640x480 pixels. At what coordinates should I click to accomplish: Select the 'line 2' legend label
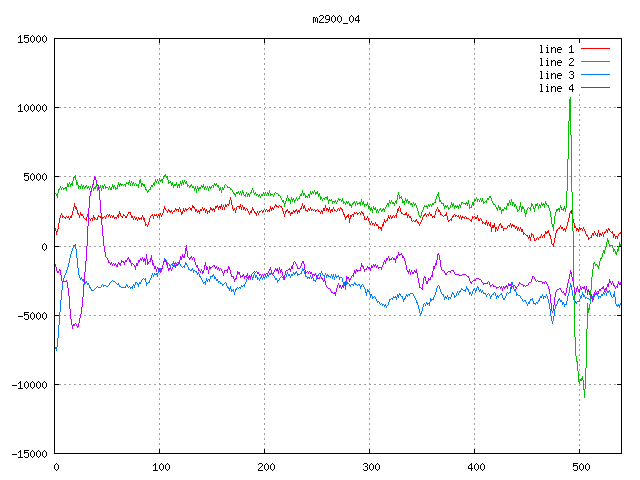pyautogui.click(x=557, y=62)
